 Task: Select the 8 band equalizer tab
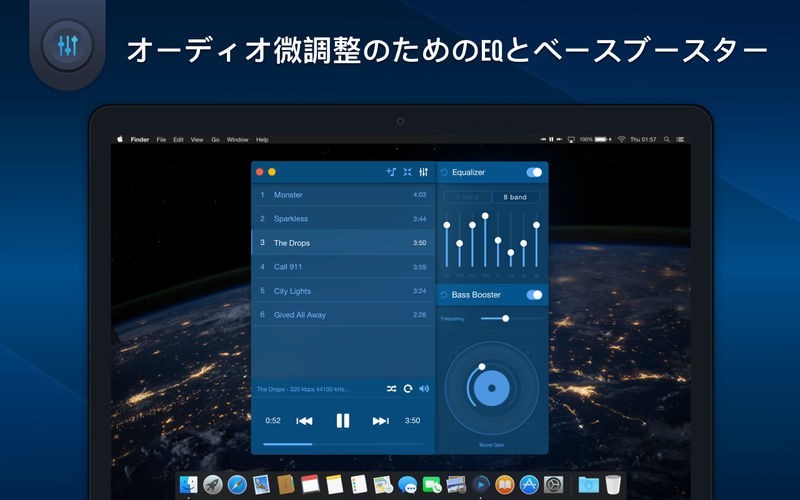(516, 197)
